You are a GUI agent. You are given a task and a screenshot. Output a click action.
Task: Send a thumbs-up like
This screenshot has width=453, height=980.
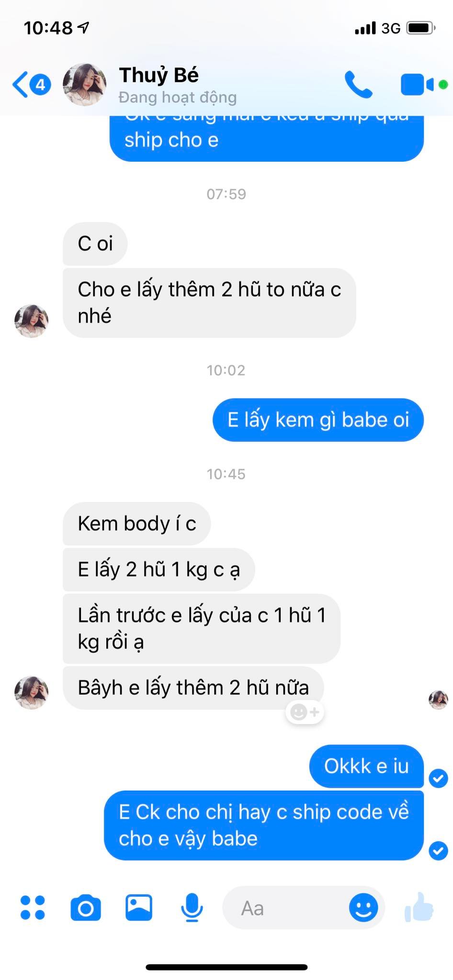click(x=419, y=907)
